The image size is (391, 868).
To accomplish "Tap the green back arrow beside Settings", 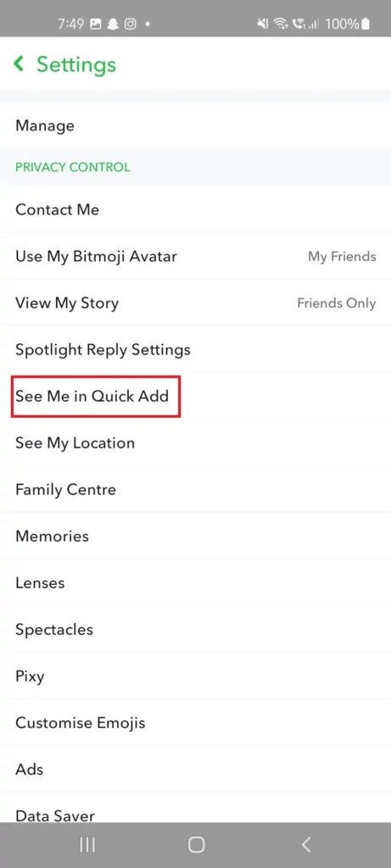I will point(19,64).
